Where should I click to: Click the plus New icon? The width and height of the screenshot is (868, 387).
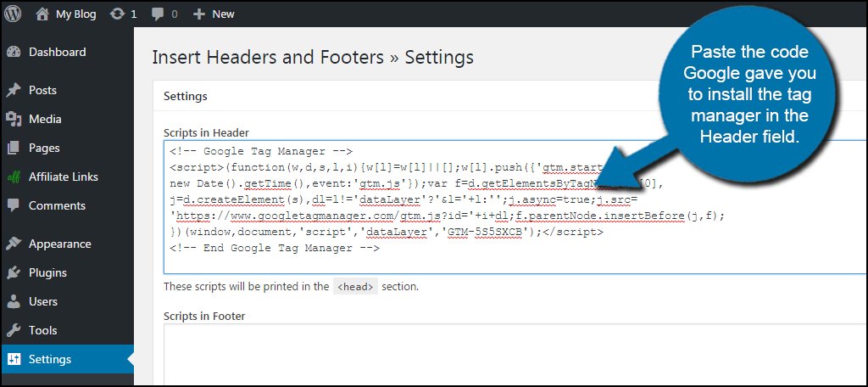pyautogui.click(x=198, y=14)
